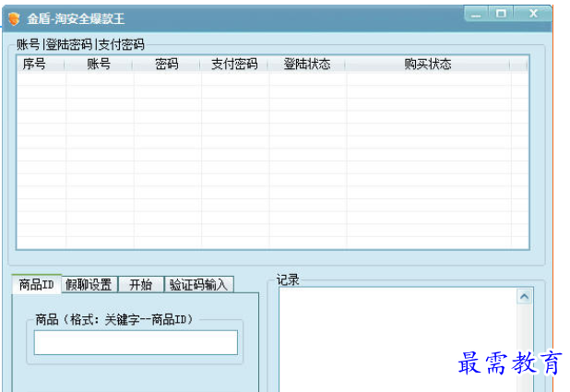Maximize the 金盾 window
Screen dimensions: 570x392
tap(501, 14)
